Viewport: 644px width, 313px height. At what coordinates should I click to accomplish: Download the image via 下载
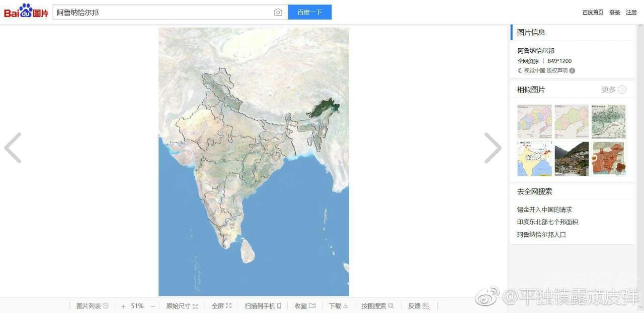pos(339,306)
